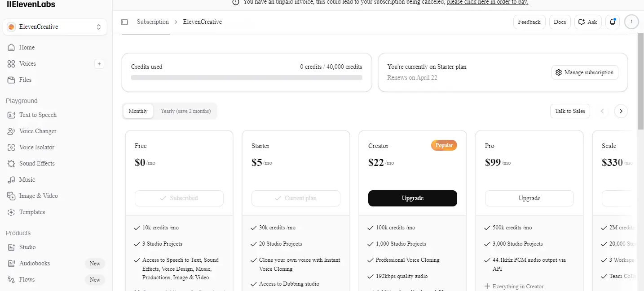Image resolution: width=644 pixels, height=291 pixels.
Task: Open Home in sidebar
Action: click(x=55, y=47)
